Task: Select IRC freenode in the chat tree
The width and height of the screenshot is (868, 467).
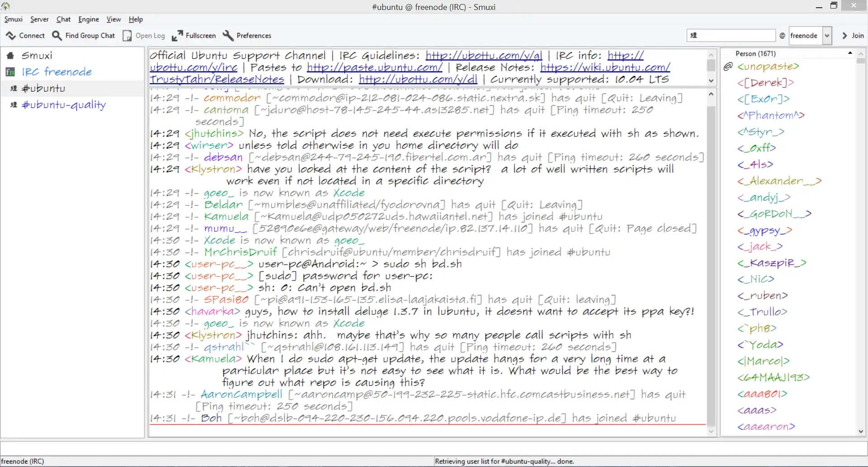Action: 57,72
